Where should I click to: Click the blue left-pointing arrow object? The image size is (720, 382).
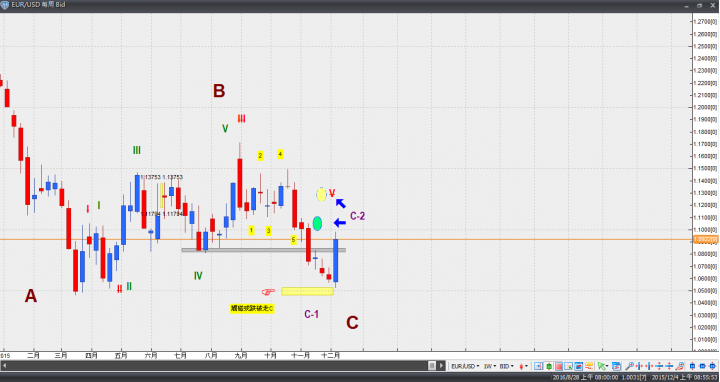pos(339,223)
